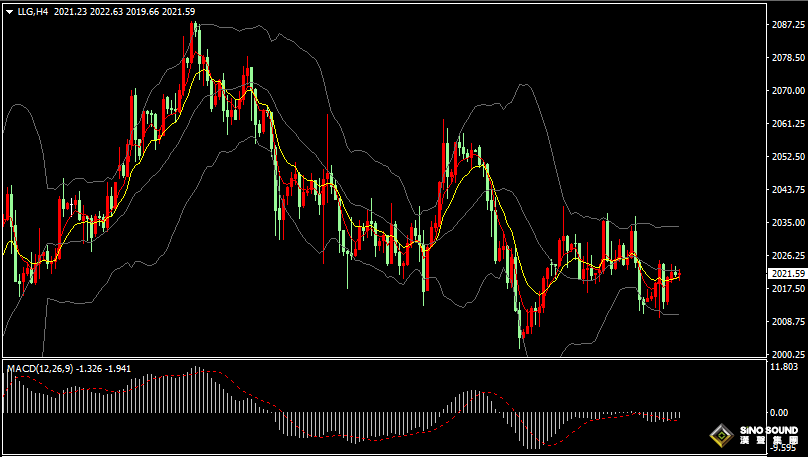
Task: Click the 11.803 MACD scale value
Action: (x=784, y=367)
